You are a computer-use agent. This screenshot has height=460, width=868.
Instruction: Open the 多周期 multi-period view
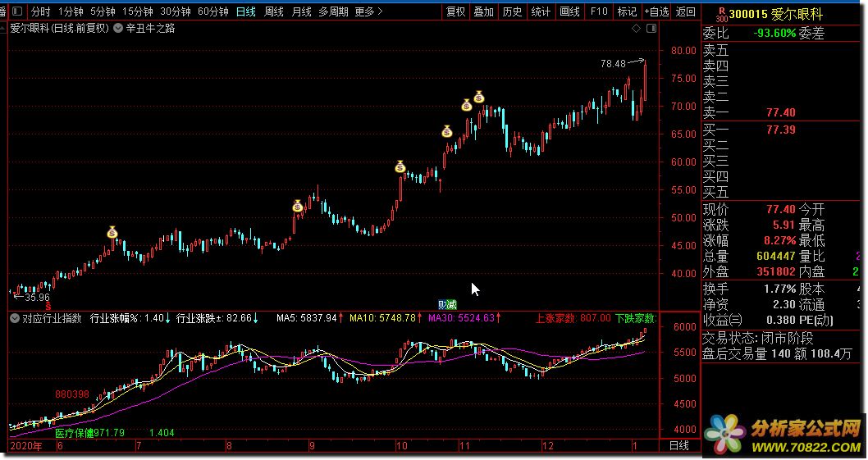(333, 11)
